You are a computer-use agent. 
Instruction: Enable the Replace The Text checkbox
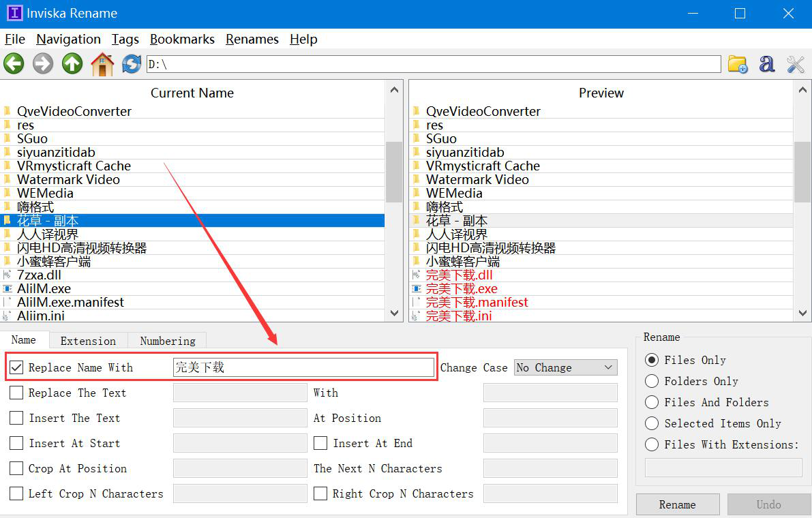pos(16,393)
